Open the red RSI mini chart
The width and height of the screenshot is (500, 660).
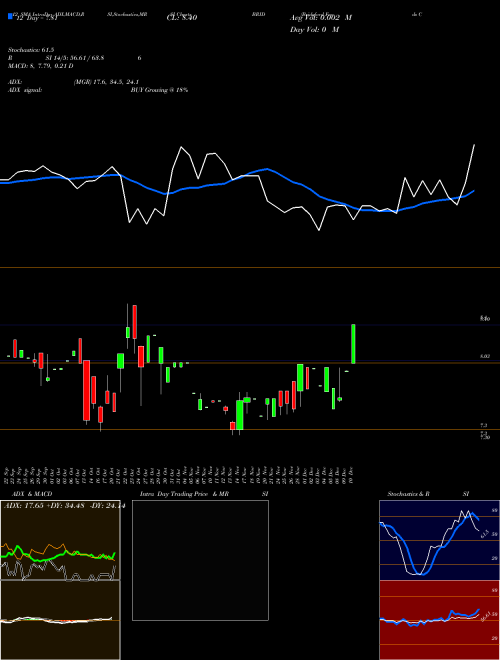(439, 620)
